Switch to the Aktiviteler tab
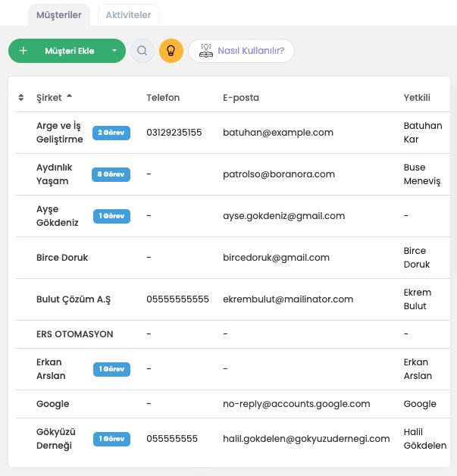Screen dimensions: 457x476 pos(128,14)
